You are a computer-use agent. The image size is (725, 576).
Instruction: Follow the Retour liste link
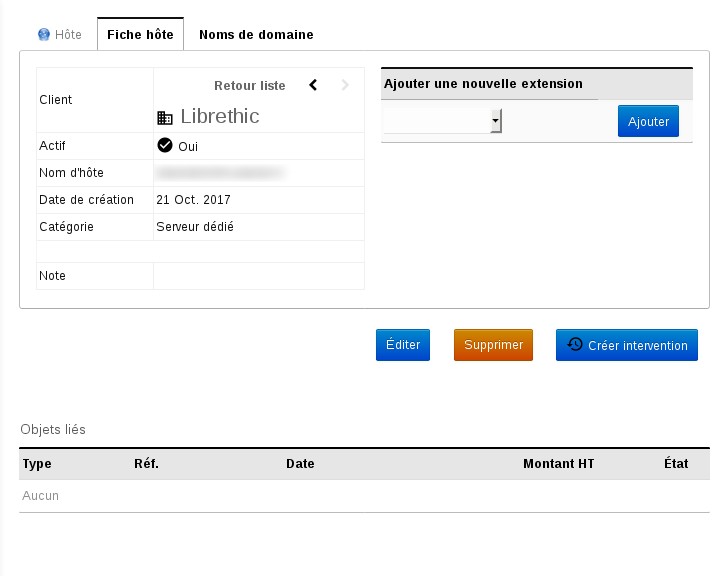click(x=250, y=86)
